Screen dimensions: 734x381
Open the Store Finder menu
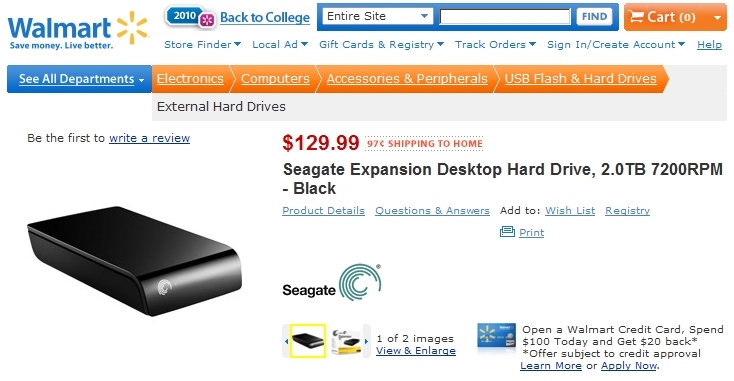[202, 44]
